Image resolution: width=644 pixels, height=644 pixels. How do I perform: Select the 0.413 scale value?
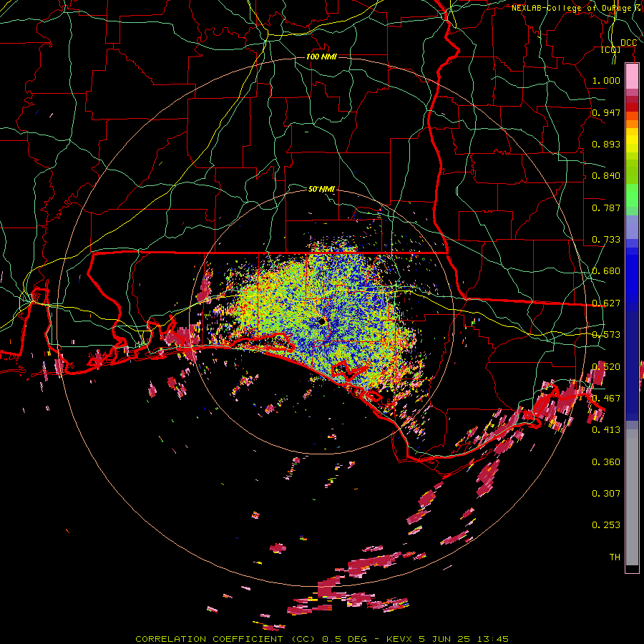click(606, 430)
